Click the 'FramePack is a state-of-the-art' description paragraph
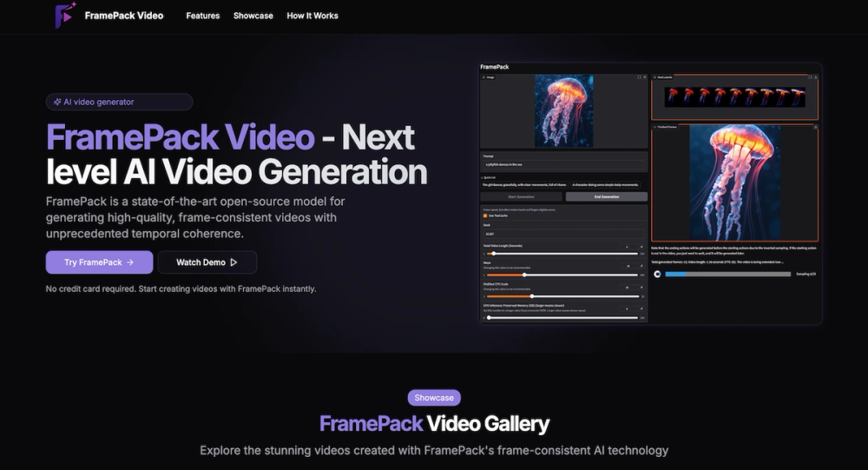This screenshot has height=470, width=868. point(195,217)
